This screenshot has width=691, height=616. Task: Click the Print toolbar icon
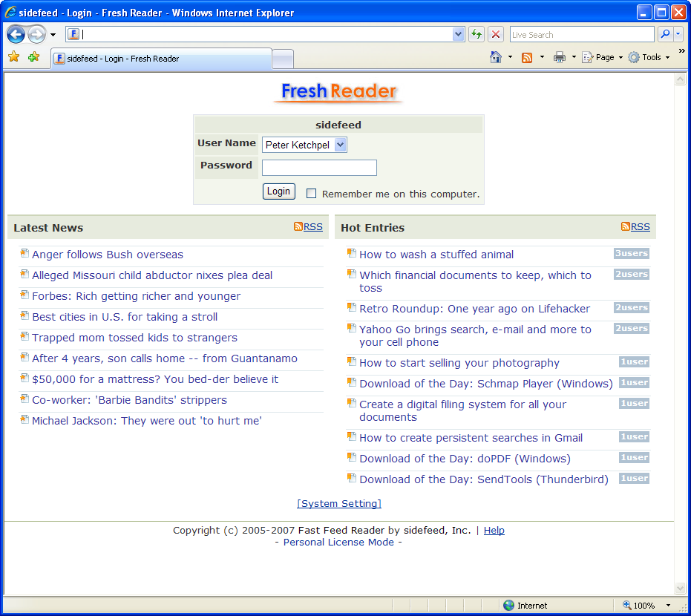tap(559, 57)
